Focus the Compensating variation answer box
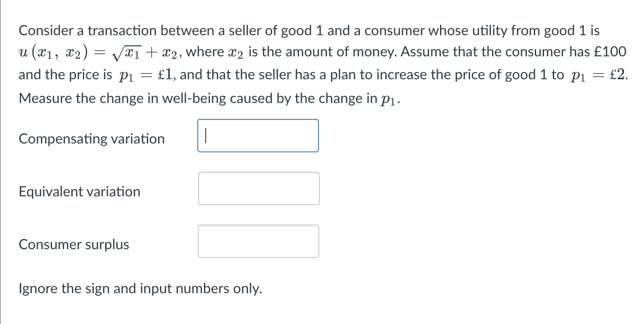Image resolution: width=644 pixels, height=324 pixels. coord(258,136)
